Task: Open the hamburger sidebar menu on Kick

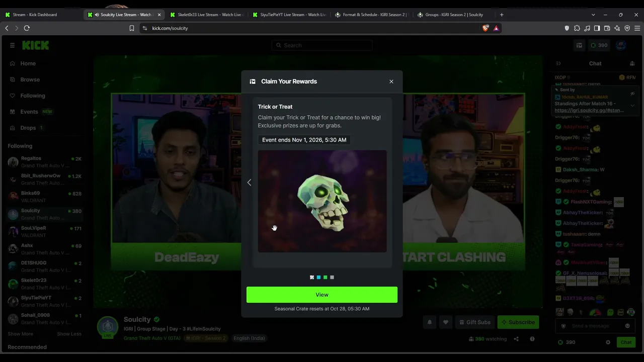Action: 12,45
